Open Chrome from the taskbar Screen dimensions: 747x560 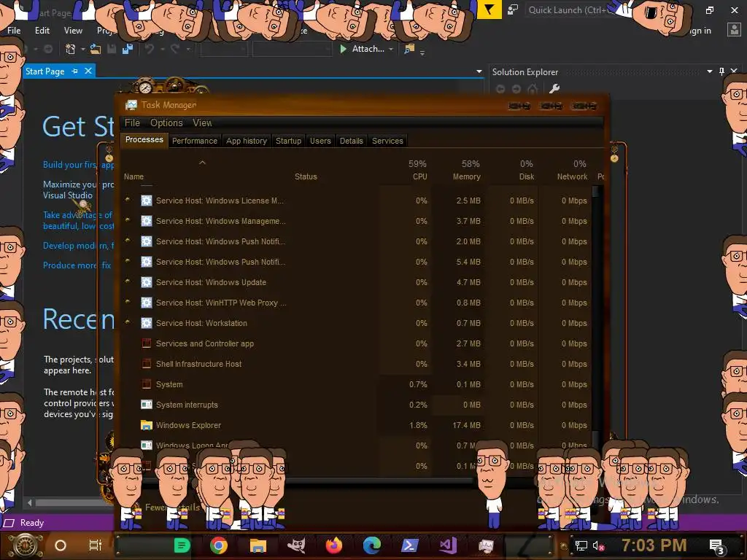pyautogui.click(x=219, y=545)
